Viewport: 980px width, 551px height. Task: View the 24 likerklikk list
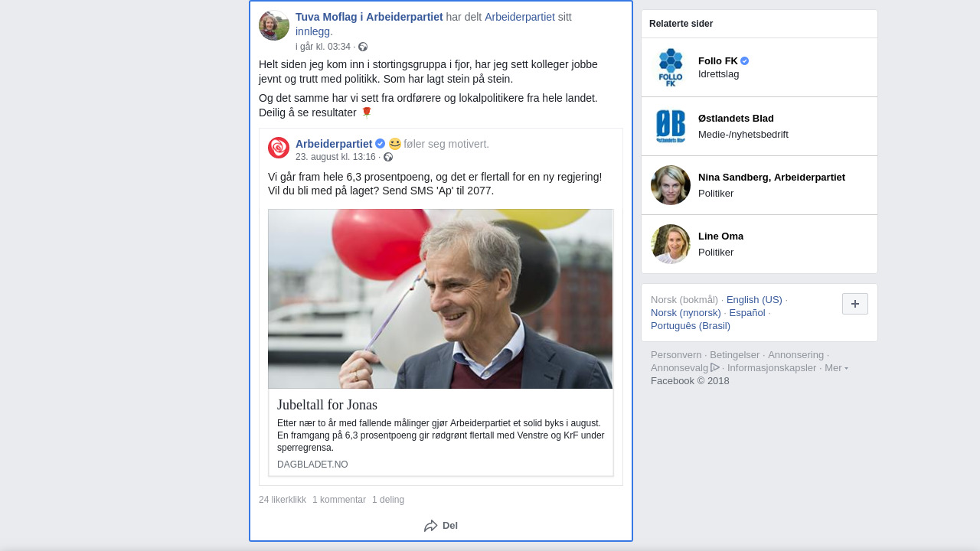pyautogui.click(x=283, y=500)
